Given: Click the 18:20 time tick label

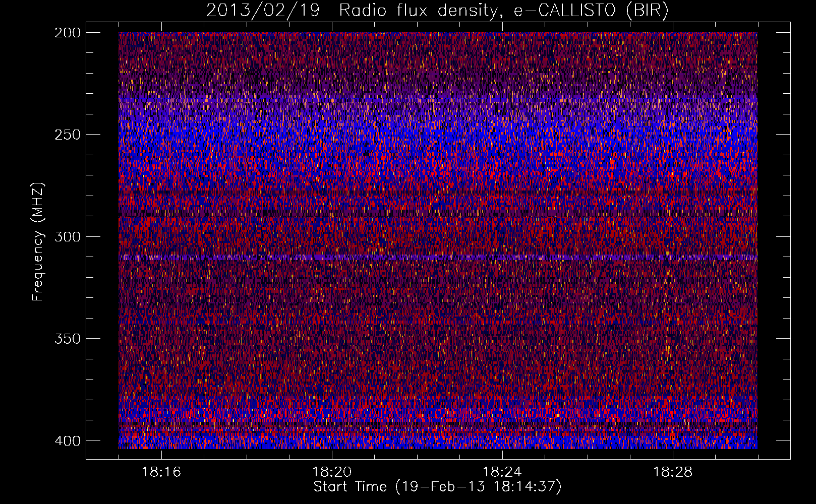Looking at the screenshot, I should (332, 472).
